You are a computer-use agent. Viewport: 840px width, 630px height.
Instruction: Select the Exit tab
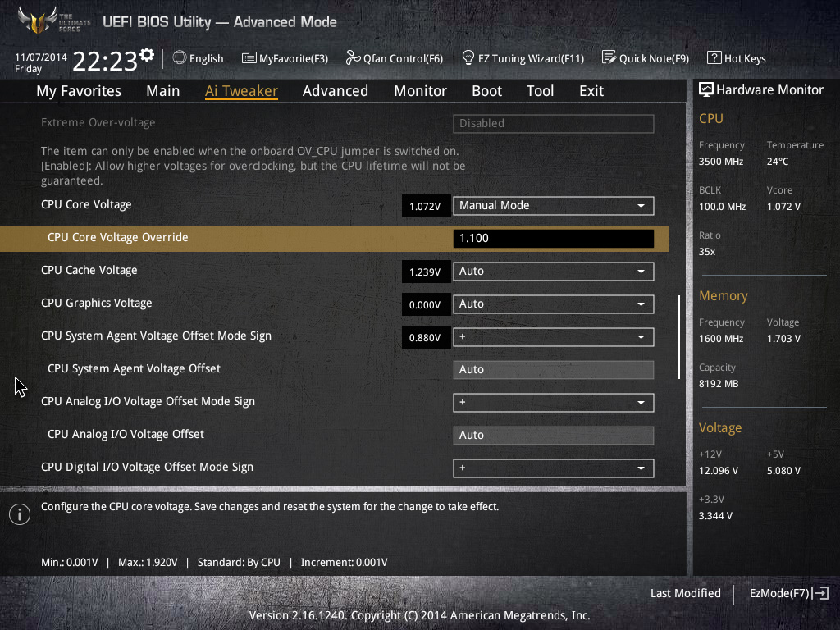[x=591, y=91]
